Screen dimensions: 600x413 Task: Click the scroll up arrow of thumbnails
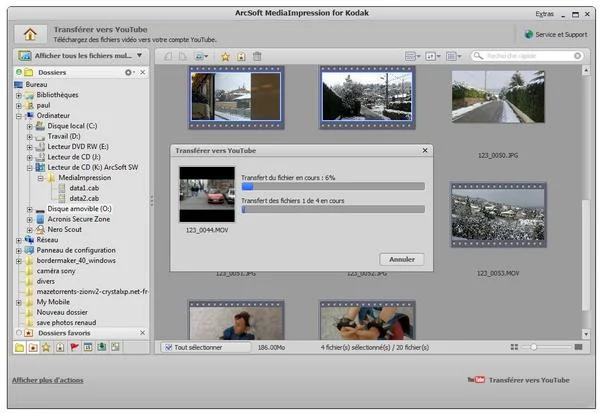click(x=586, y=70)
